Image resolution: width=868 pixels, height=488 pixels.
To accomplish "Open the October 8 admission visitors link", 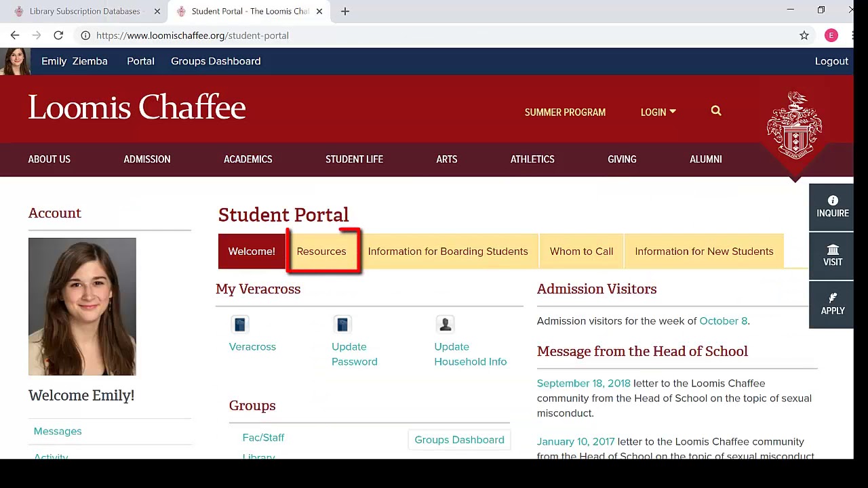I will (723, 321).
